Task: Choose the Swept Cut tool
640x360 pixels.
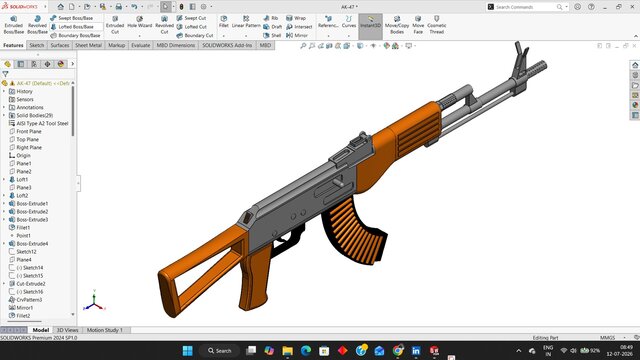Action: pyautogui.click(x=191, y=18)
